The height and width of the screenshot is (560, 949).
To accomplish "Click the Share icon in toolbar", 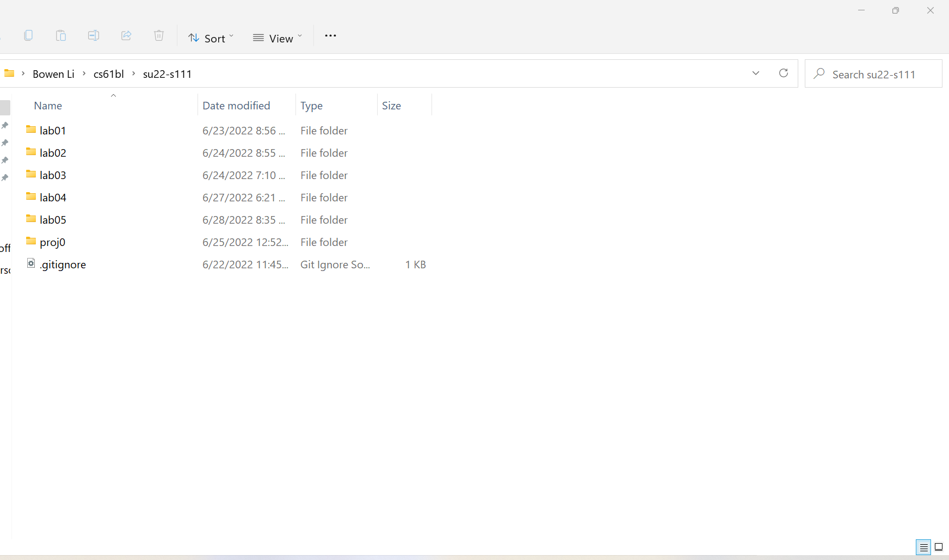I will [x=126, y=36].
